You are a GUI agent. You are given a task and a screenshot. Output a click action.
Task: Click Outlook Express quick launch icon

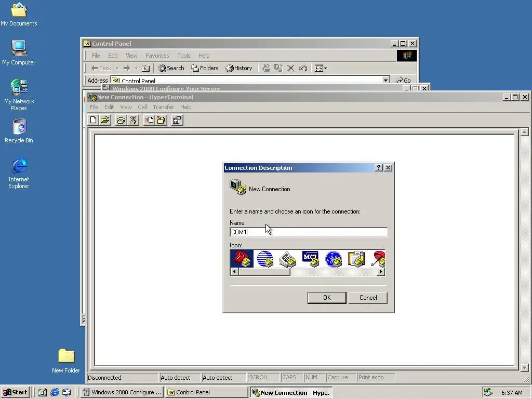[x=66, y=392]
